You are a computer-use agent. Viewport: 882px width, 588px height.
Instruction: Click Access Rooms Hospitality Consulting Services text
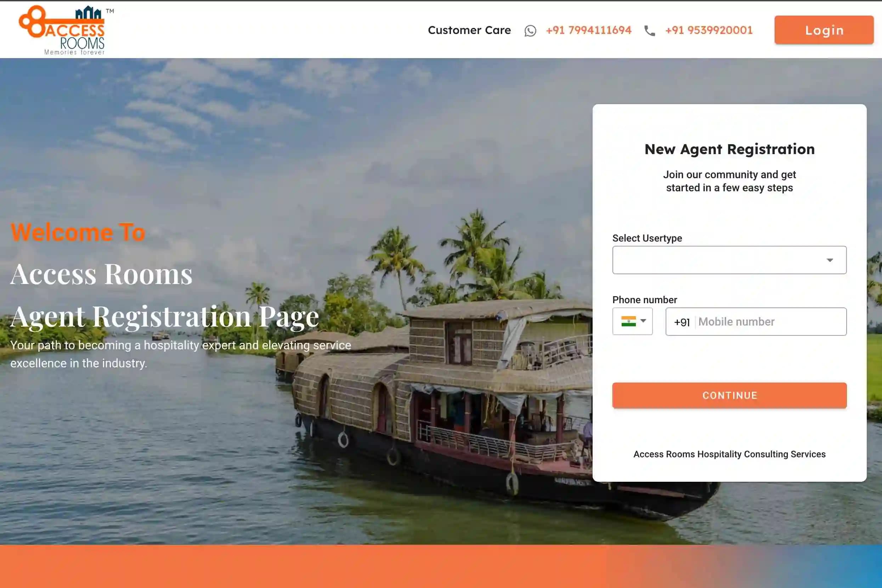coord(729,454)
